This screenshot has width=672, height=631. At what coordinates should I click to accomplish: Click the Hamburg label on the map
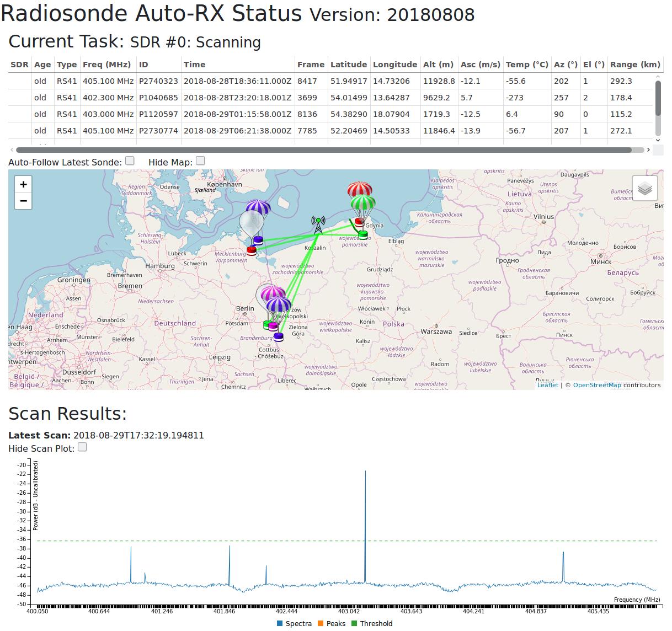coord(159,266)
